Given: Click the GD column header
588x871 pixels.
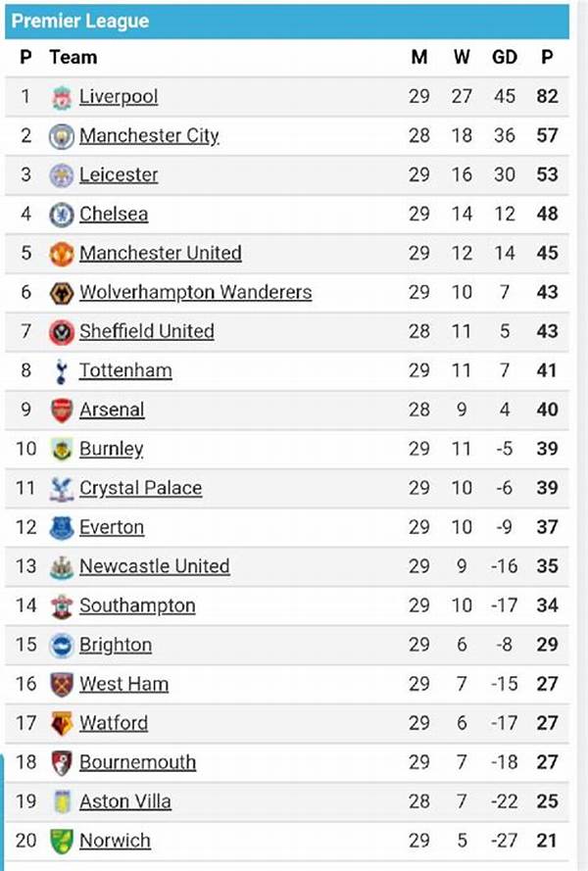Looking at the screenshot, I should [x=504, y=57].
